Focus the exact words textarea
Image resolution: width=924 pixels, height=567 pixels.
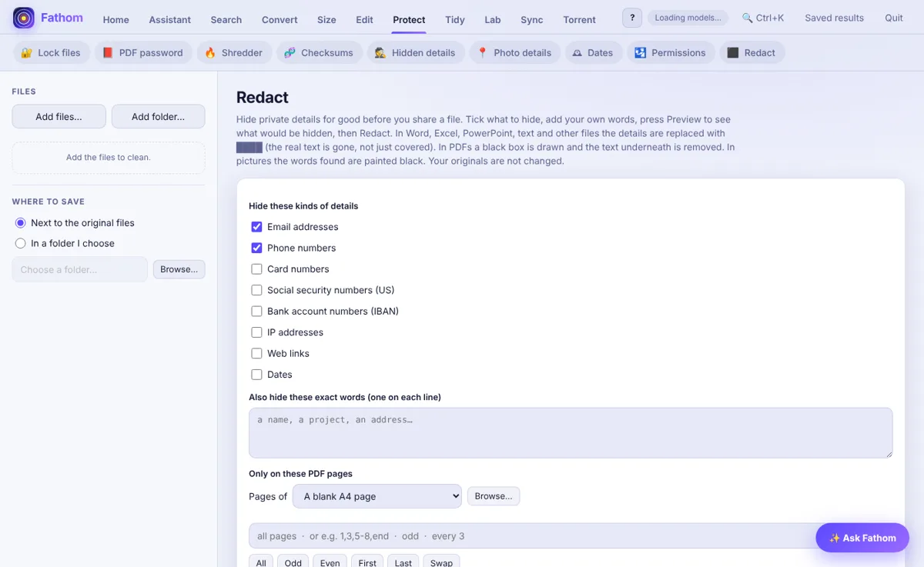pyautogui.click(x=571, y=433)
